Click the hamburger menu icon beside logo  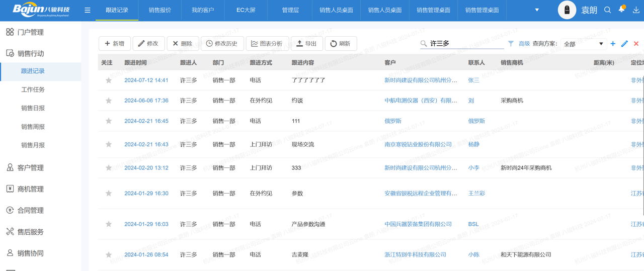pyautogui.click(x=88, y=10)
